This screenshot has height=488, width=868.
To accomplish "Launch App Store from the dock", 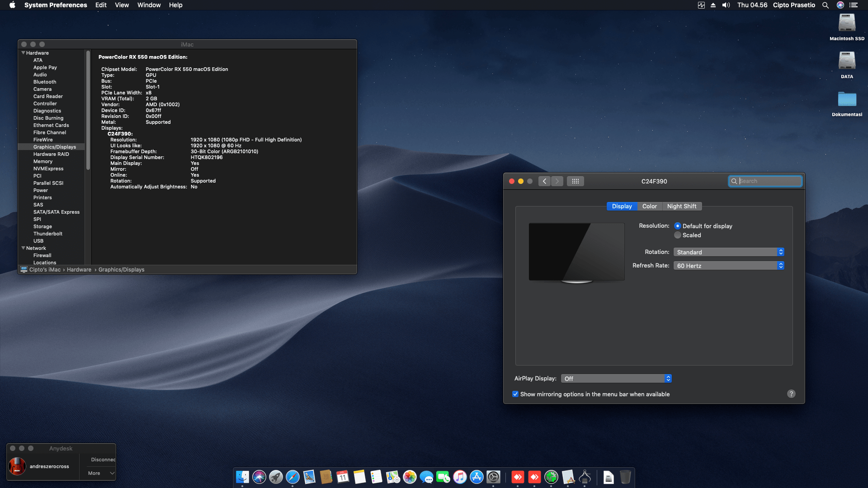I will coord(476,477).
